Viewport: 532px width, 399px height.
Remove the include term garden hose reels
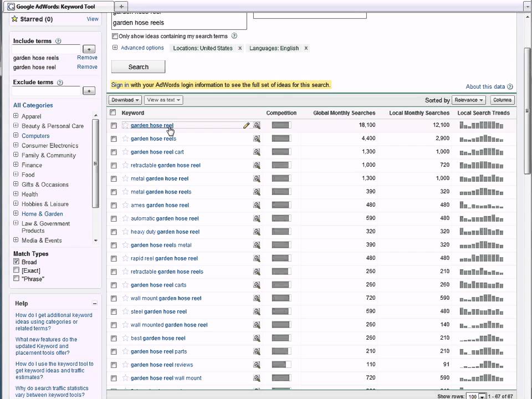pyautogui.click(x=87, y=58)
